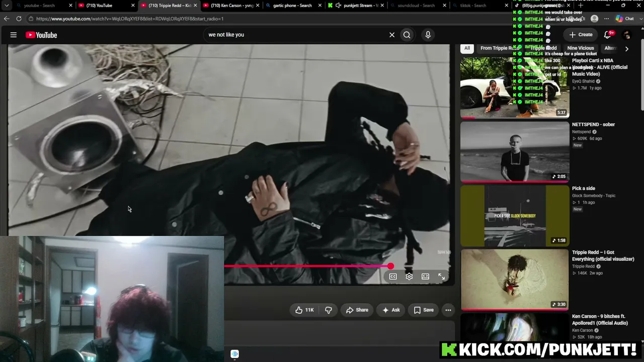This screenshot has height=362, width=644.
Task: Open the 'Pick a side' video title
Action: pyautogui.click(x=584, y=189)
